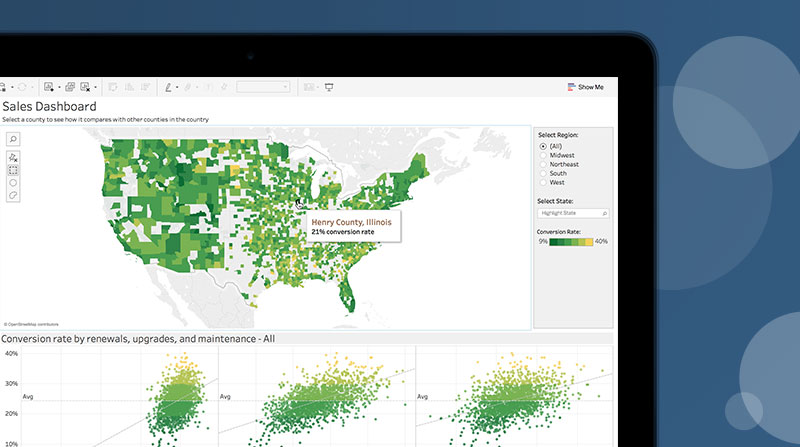Click the Highlight State search field
Viewport: 800px width, 447px height.
pos(573,213)
